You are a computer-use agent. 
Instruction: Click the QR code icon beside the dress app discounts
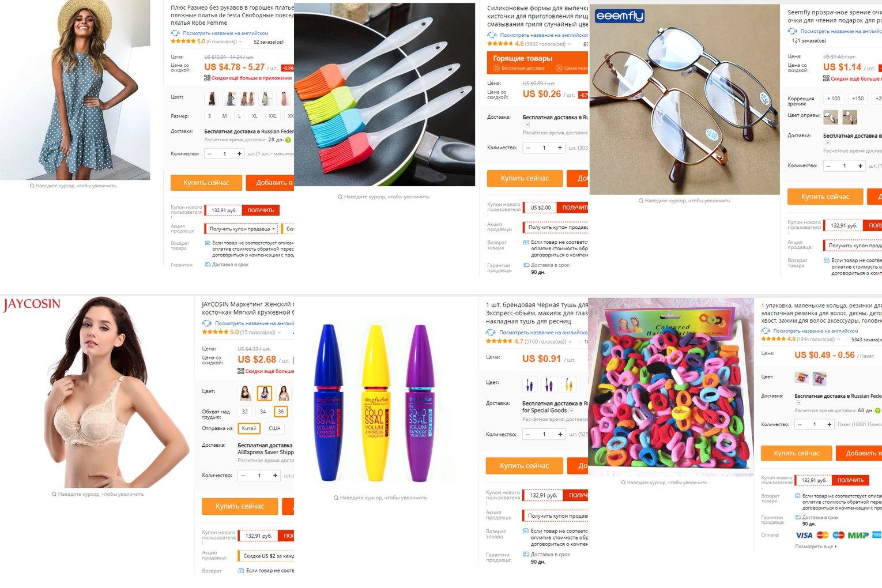207,78
